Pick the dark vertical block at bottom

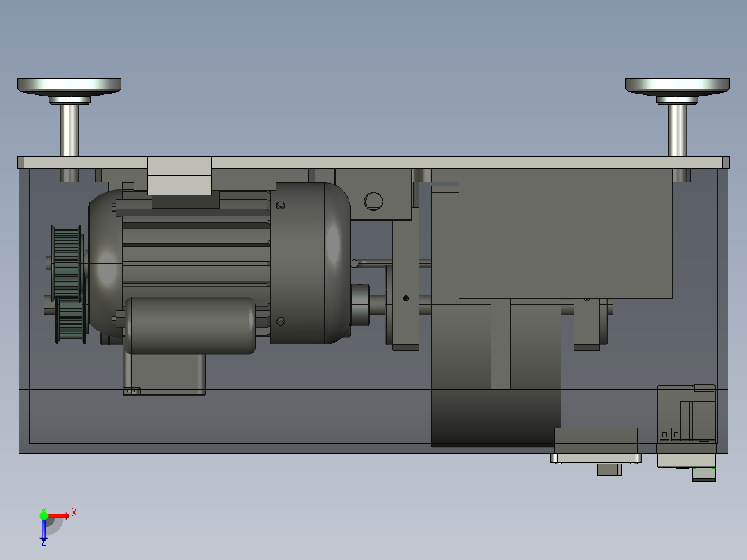[x=495, y=418]
